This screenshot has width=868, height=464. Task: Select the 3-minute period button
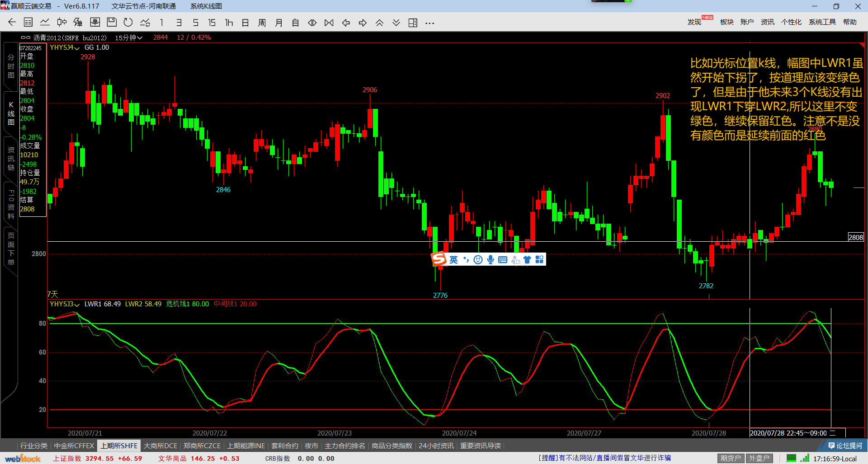click(179, 23)
